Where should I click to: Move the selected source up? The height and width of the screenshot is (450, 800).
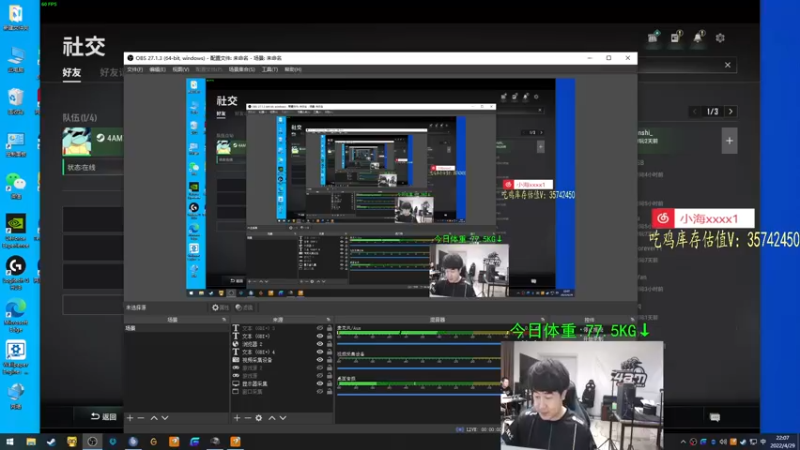(271, 418)
